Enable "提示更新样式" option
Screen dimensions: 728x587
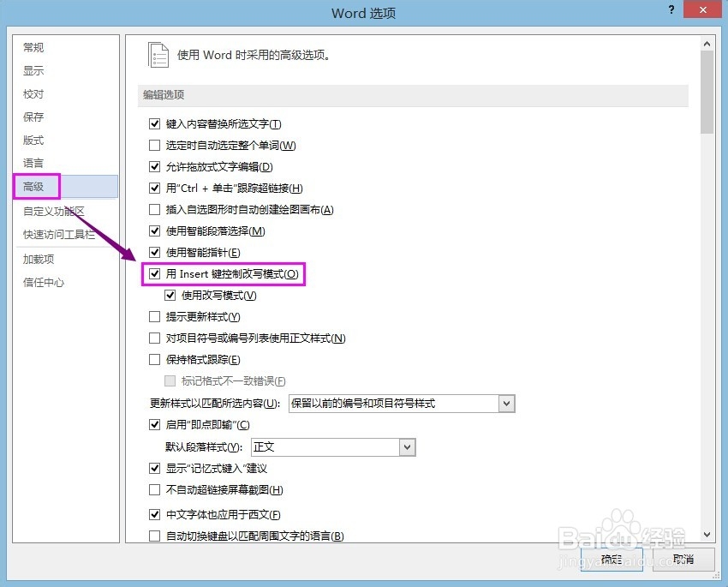(154, 317)
